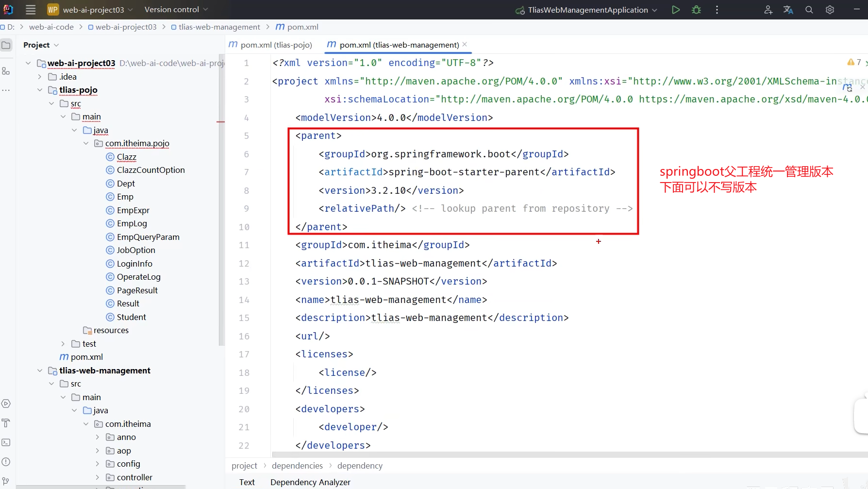Click 'project' in editor breadcrumb
This screenshot has width=868, height=489.
244,466
